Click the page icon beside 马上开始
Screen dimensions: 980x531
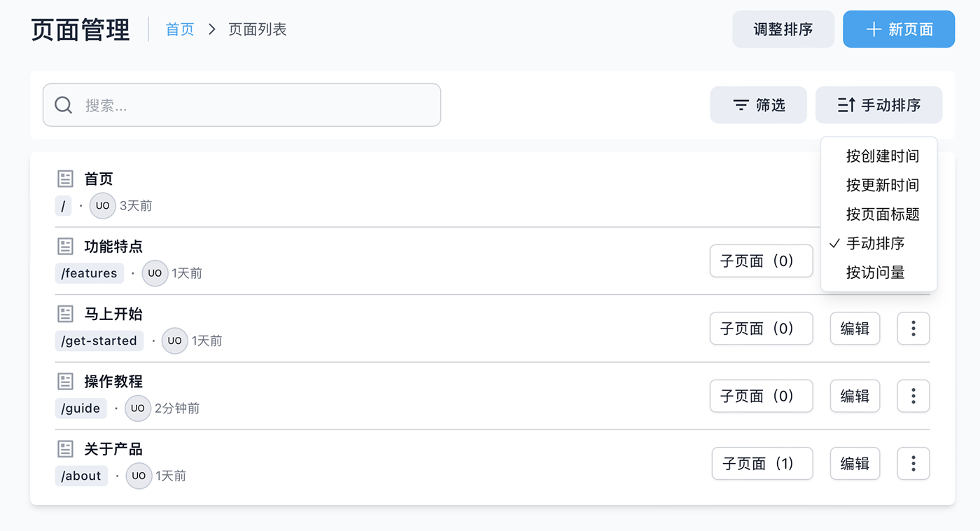(65, 314)
